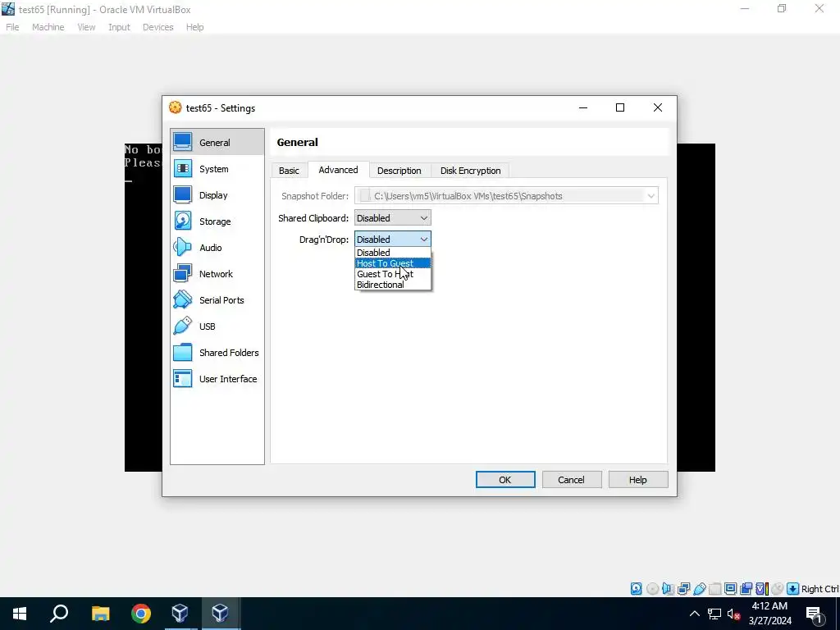840x630 pixels.
Task: Open Windows taskbar search
Action: click(x=59, y=614)
